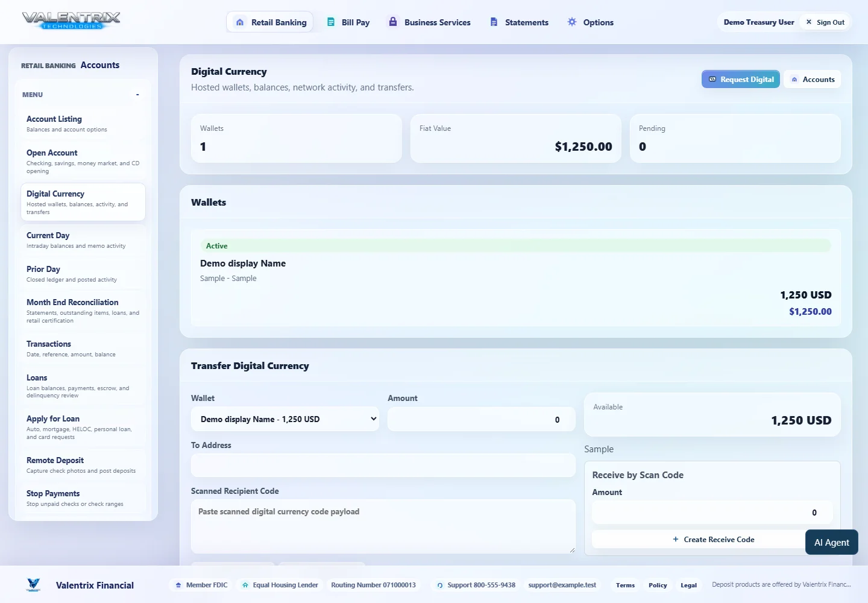Click the Valentrix Technologies logo
Screen dimensions: 868x603
coord(71,21)
